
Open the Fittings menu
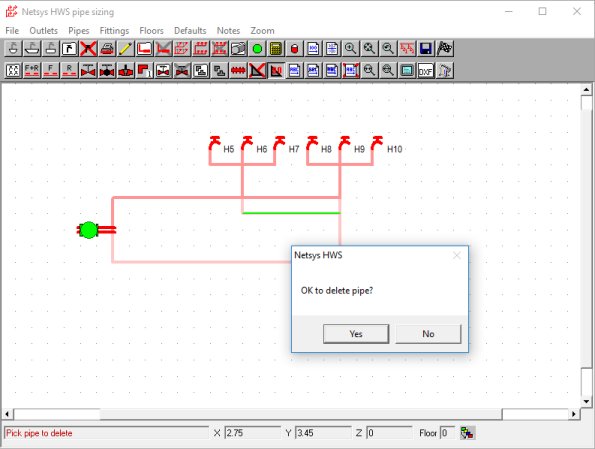coord(114,30)
